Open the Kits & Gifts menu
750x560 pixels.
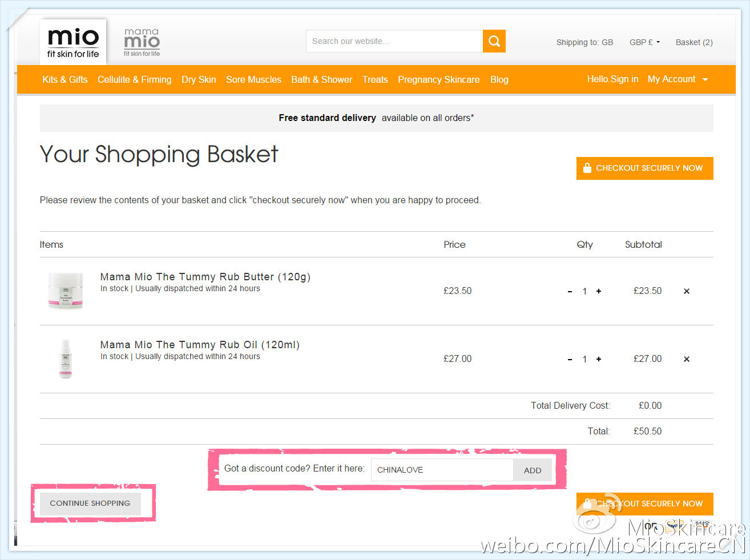[x=65, y=79]
